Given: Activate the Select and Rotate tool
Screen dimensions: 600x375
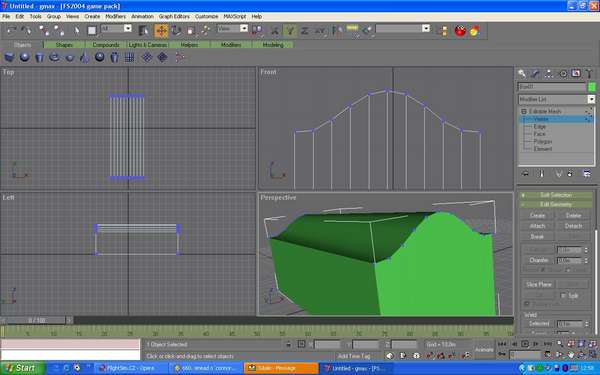Looking at the screenshot, I should [x=176, y=31].
